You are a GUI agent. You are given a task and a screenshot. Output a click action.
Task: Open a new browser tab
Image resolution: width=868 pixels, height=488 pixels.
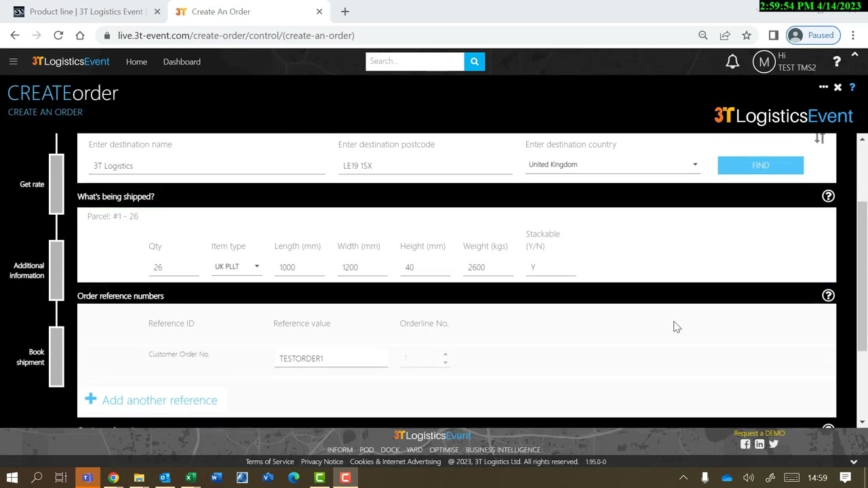[x=344, y=12]
